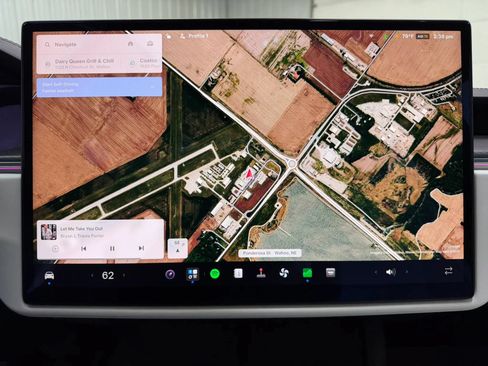The width and height of the screenshot is (488, 366).
Task: Open the green energy chart app
Action: tap(307, 273)
